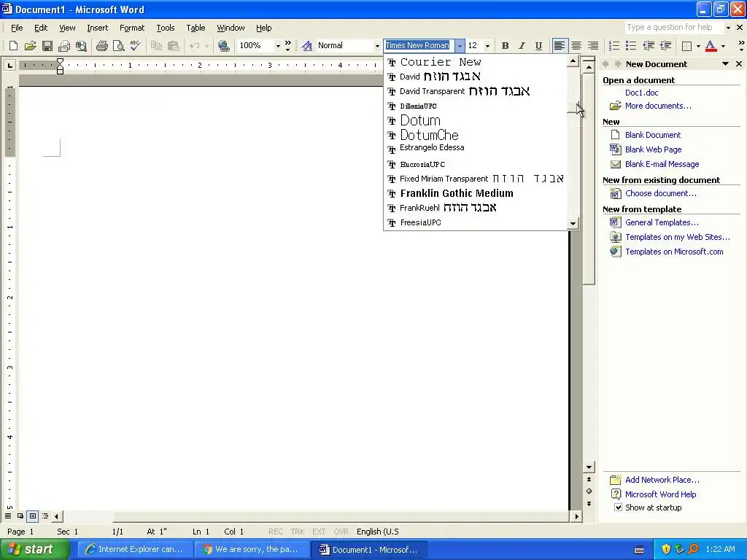Image resolution: width=747 pixels, height=560 pixels.
Task: Click the font list scroll down arrow
Action: pyautogui.click(x=573, y=223)
